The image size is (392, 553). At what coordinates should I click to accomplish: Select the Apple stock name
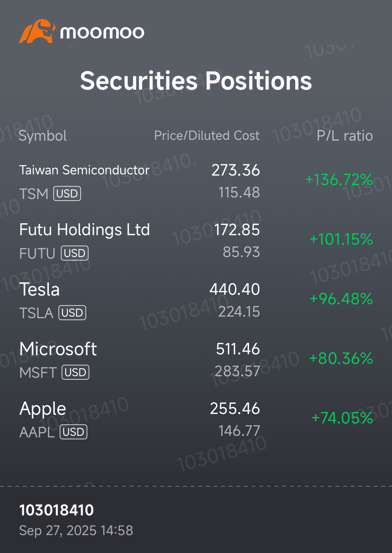pos(43,409)
